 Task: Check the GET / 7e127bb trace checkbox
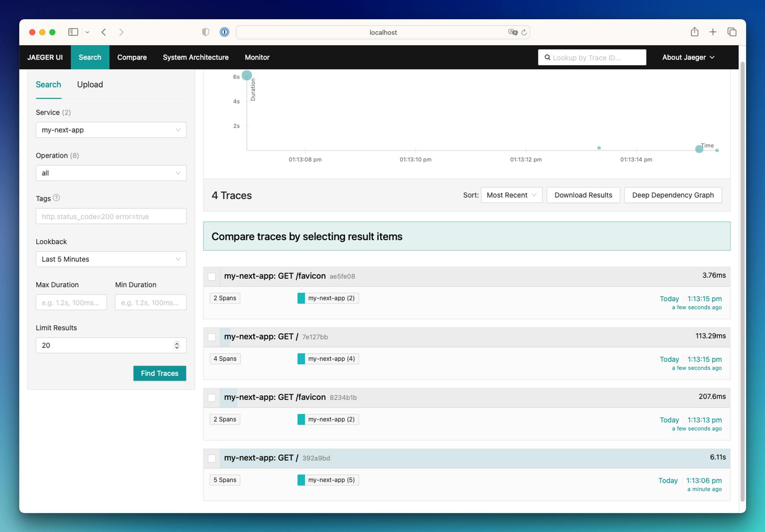[x=212, y=337]
